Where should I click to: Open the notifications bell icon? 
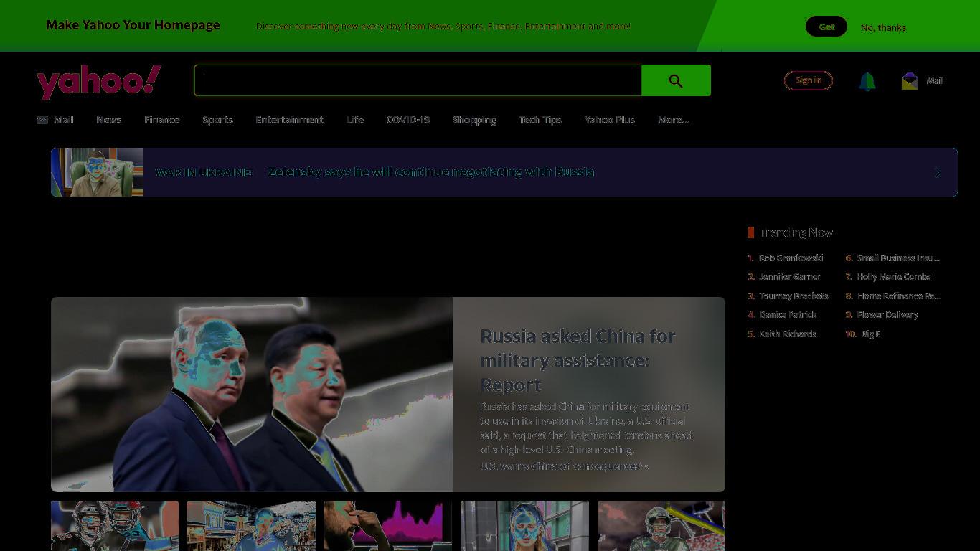pyautogui.click(x=867, y=81)
